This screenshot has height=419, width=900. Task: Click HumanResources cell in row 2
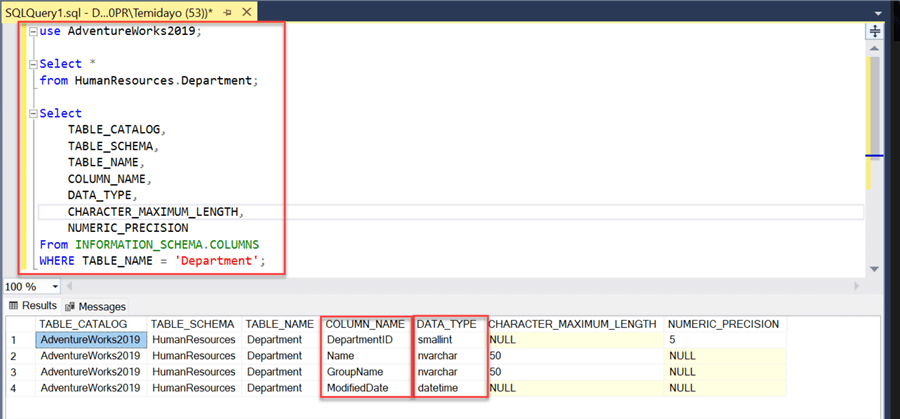pos(194,356)
